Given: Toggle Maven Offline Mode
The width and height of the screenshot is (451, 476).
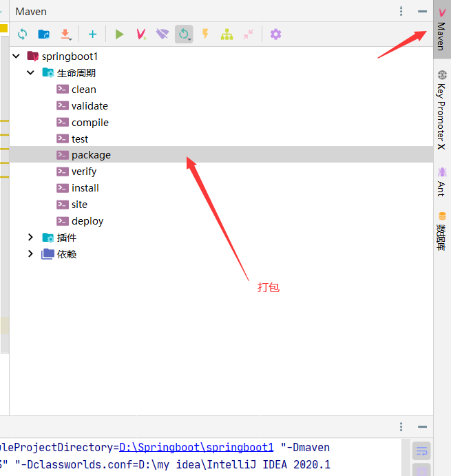Looking at the screenshot, I should pyautogui.click(x=162, y=34).
